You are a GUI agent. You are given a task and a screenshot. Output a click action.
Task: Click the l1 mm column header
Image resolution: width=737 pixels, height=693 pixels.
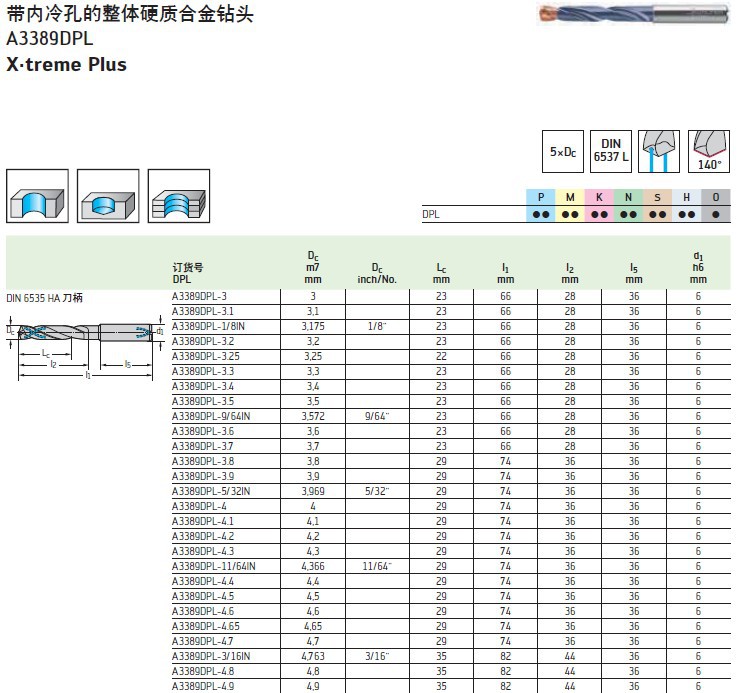pyautogui.click(x=505, y=274)
